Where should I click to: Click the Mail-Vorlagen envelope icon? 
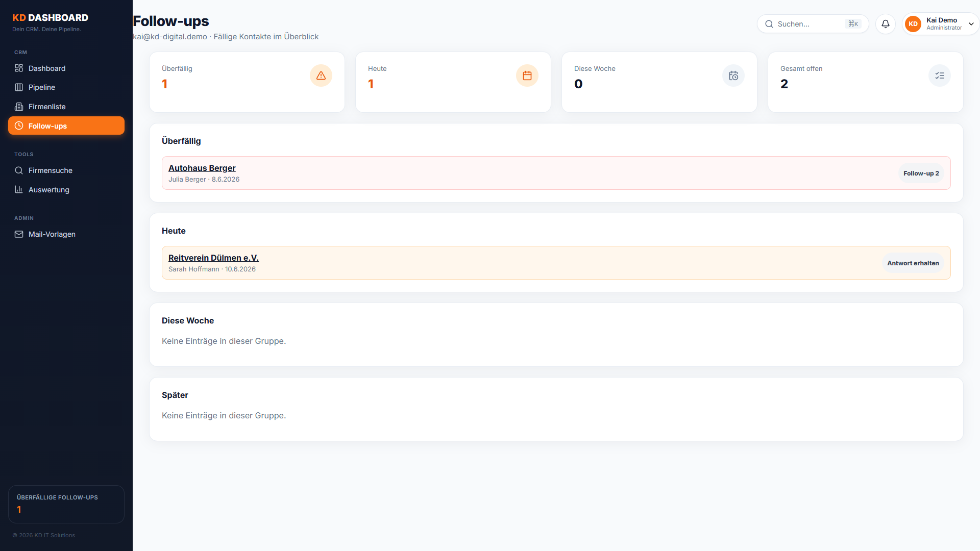(x=19, y=234)
